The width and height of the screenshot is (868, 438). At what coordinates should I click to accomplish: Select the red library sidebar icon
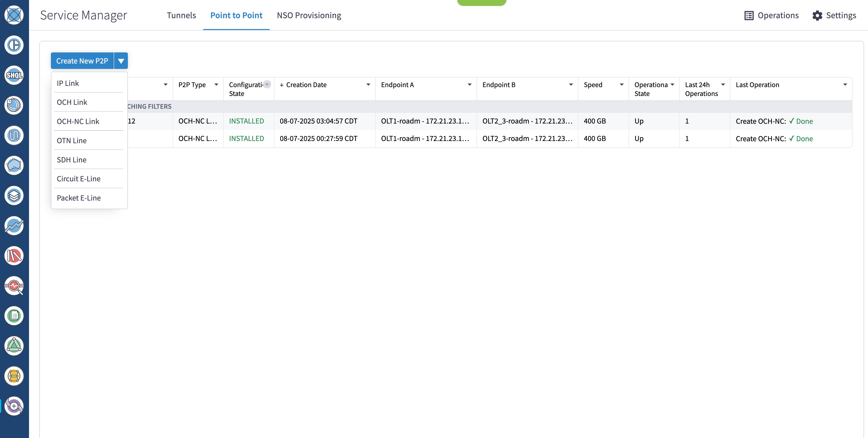pyautogui.click(x=14, y=255)
